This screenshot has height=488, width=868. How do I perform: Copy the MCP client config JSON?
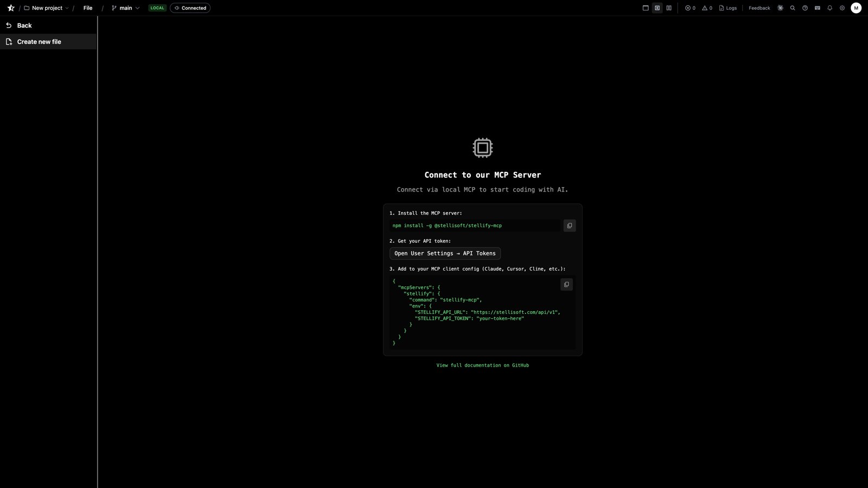566,285
